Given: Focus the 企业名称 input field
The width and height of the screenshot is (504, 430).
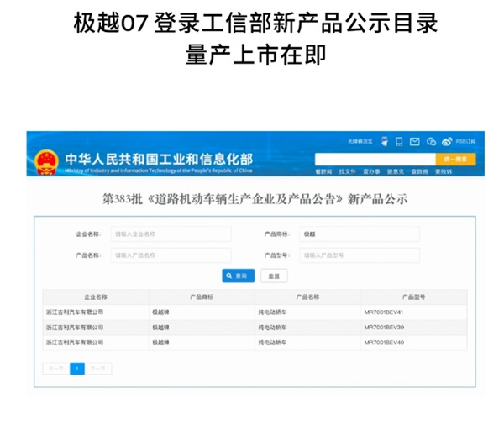Looking at the screenshot, I should [x=171, y=234].
